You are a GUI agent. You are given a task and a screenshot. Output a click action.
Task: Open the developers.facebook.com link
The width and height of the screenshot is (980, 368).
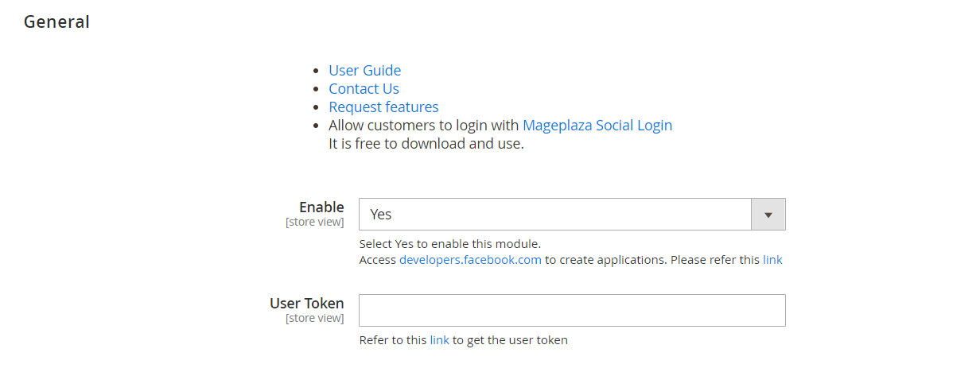tap(470, 260)
